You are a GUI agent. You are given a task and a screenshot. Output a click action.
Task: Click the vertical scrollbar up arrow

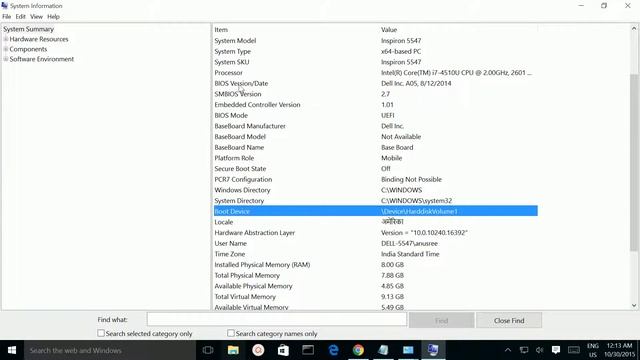tap(634, 29)
